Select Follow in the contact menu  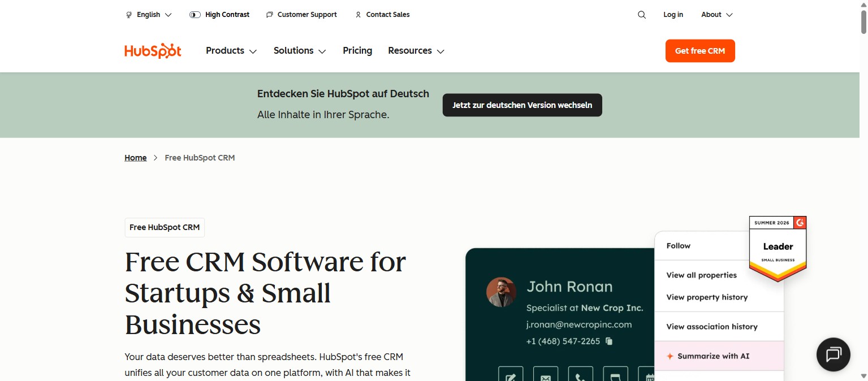679,246
